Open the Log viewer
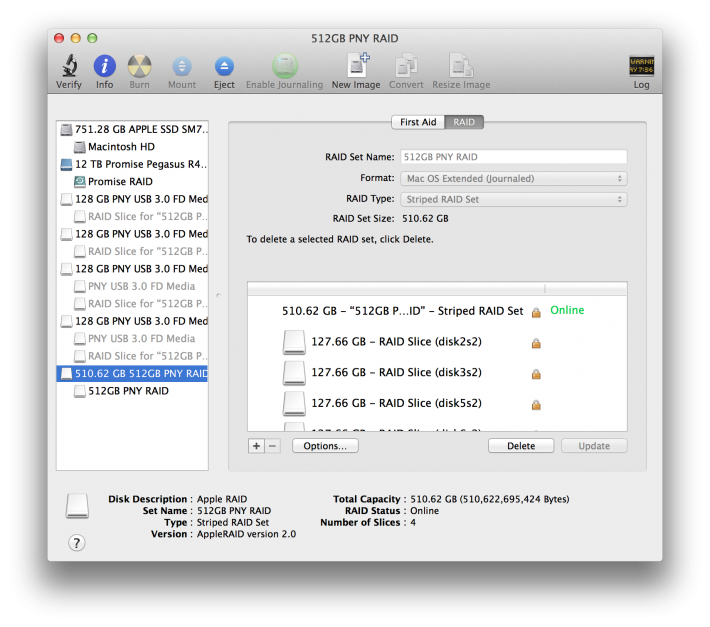This screenshot has height=627, width=710. (x=641, y=66)
